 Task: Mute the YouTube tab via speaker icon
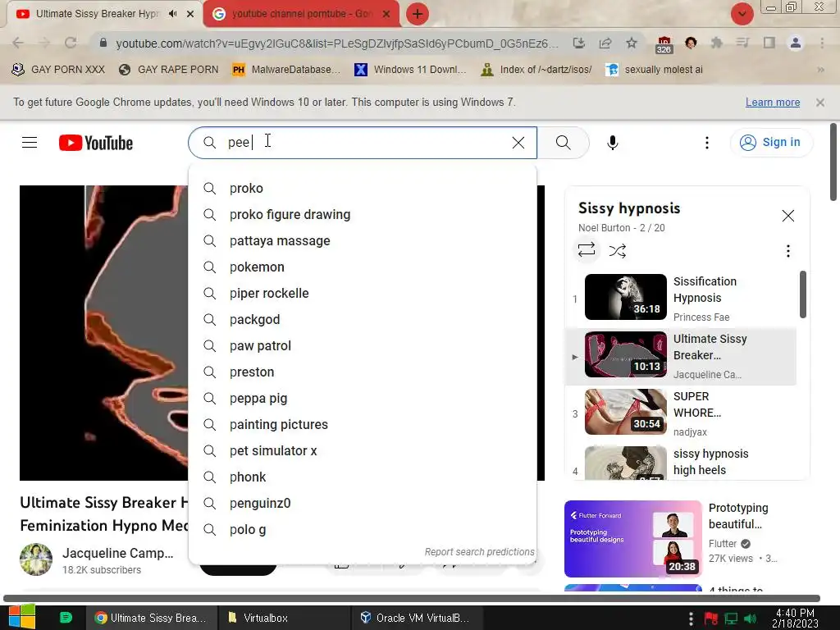[x=172, y=14]
